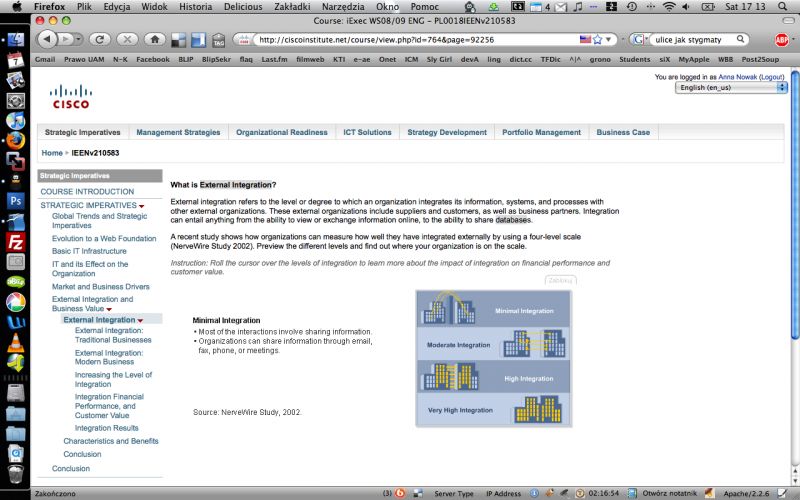800x500 pixels.
Task: Open the Trash in the Dock
Action: pyautogui.click(x=15, y=474)
